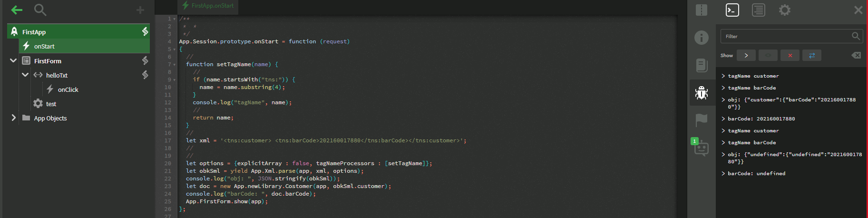Click the 'barCode: undefined' log text
Viewport: 868px width, 218px height.
tap(756, 174)
